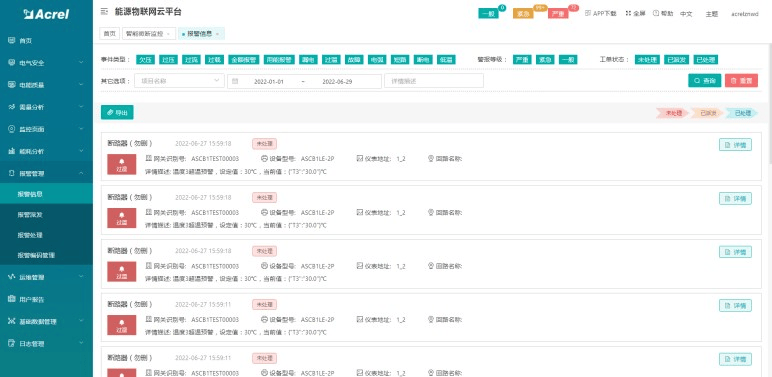Image resolution: width=772 pixels, height=377 pixels.
Task: Toggle the 短路 event type filter
Action: pos(400,60)
